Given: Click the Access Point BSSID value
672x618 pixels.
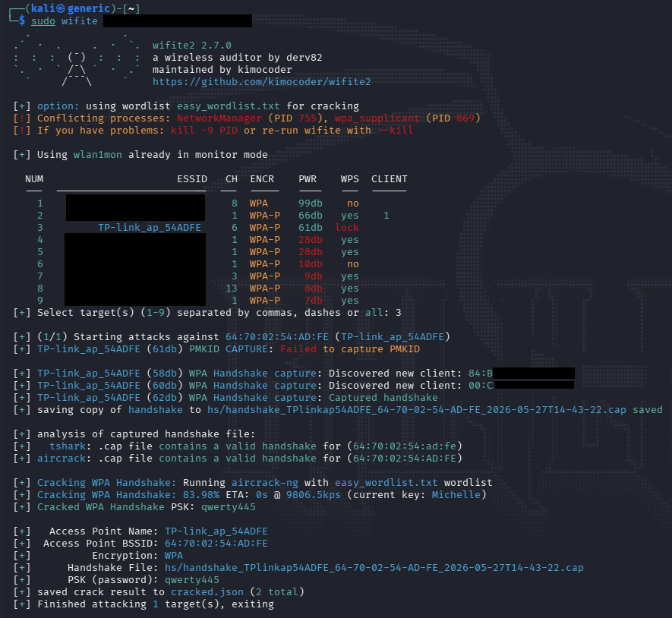Looking at the screenshot, I should (216, 543).
